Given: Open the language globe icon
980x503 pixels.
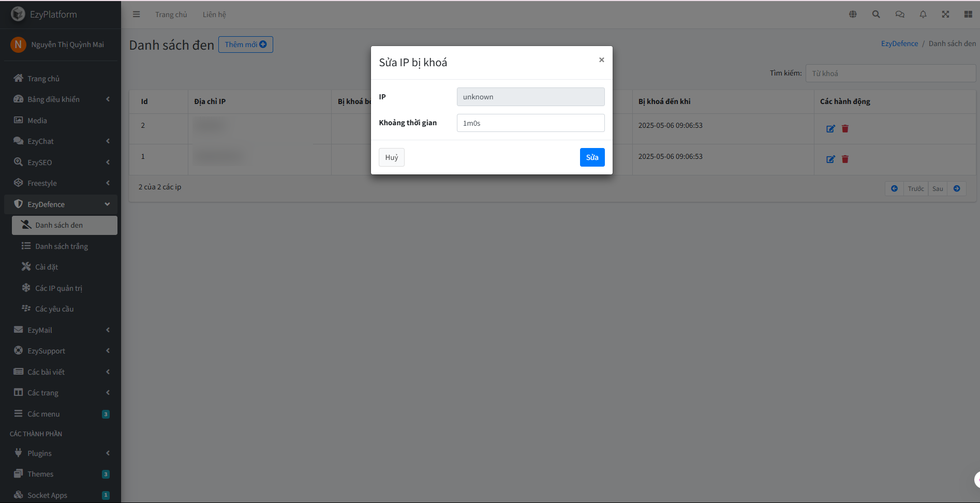Looking at the screenshot, I should 853,14.
